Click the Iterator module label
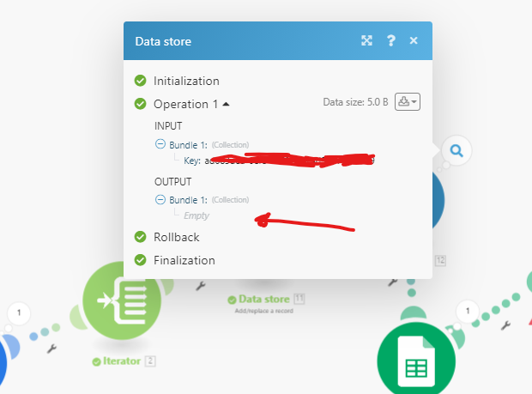The width and height of the screenshot is (532, 394). click(x=122, y=361)
